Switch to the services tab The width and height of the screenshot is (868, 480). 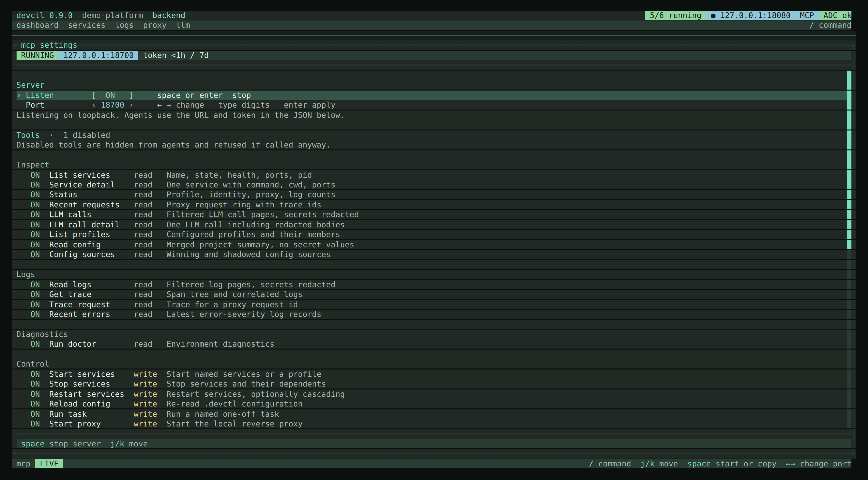click(x=87, y=25)
